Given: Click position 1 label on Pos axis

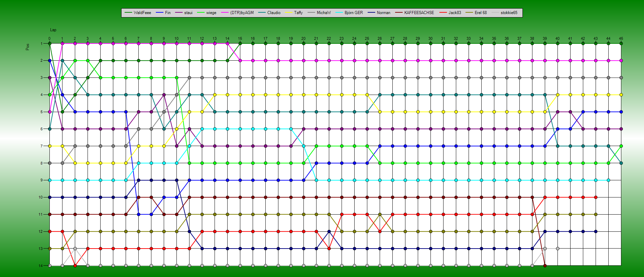Looking at the screenshot, I should tap(42, 44).
